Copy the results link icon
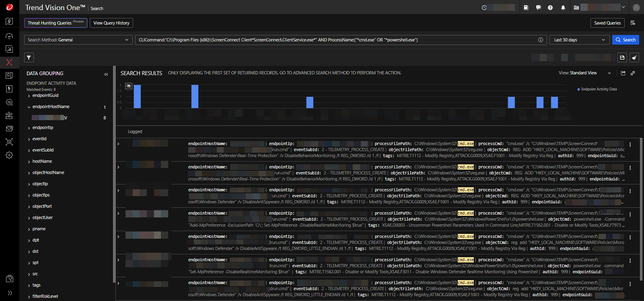 (633, 73)
